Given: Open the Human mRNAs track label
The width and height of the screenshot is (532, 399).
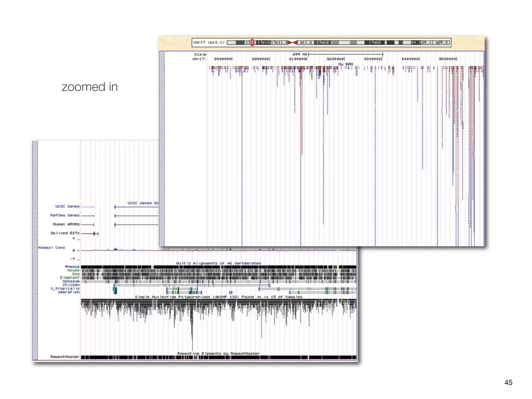Looking at the screenshot, I should pos(66,224).
